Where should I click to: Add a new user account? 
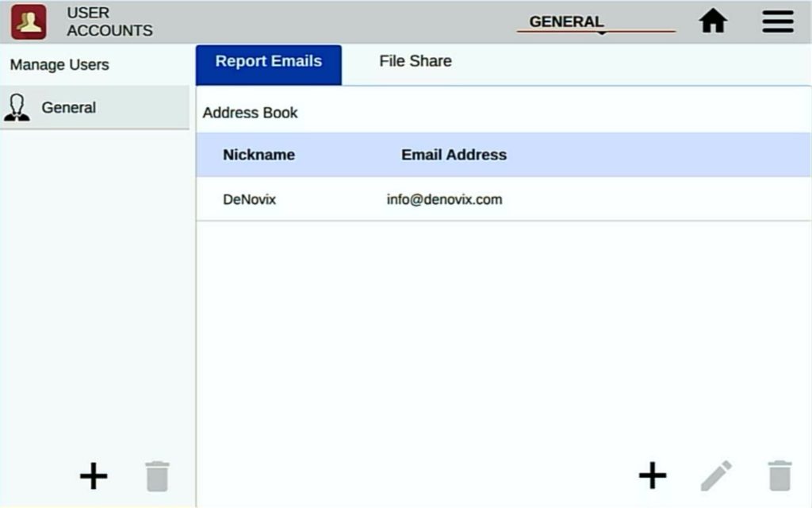(x=94, y=476)
